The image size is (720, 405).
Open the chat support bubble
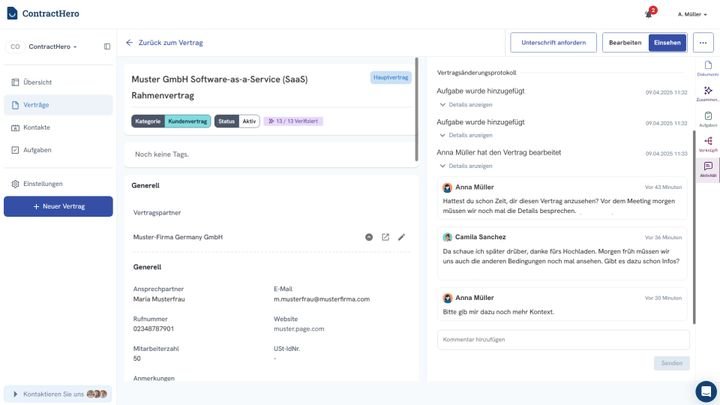706,391
